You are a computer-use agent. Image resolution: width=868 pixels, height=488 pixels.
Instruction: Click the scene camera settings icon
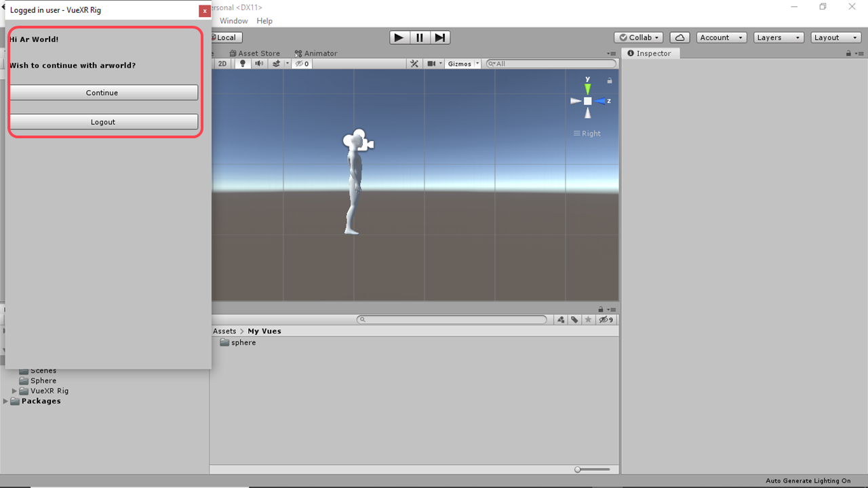coord(431,64)
